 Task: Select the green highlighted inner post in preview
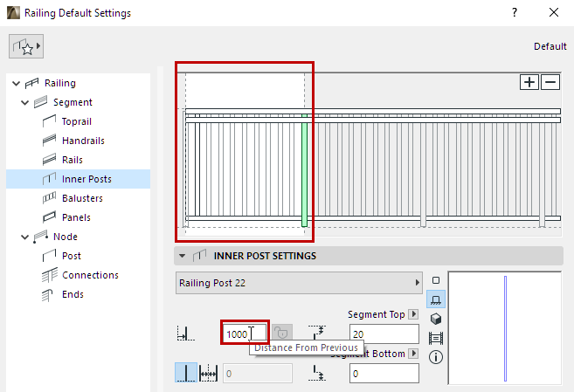point(304,170)
